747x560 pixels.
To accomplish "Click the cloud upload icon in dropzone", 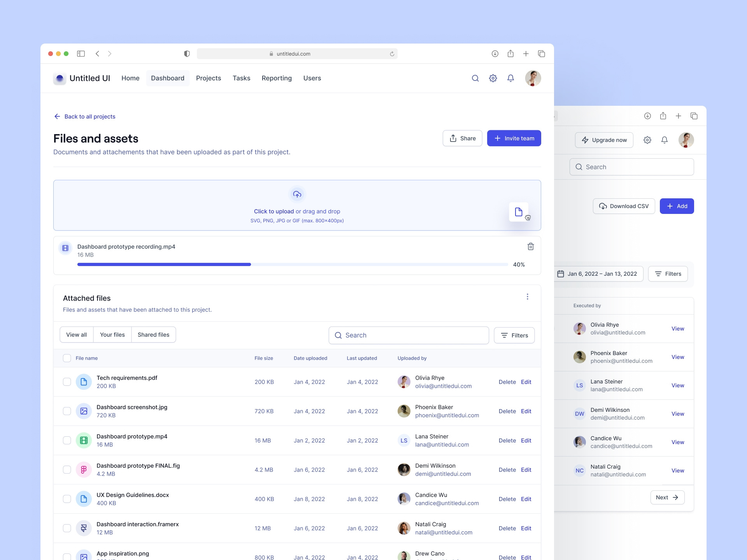I will [297, 194].
